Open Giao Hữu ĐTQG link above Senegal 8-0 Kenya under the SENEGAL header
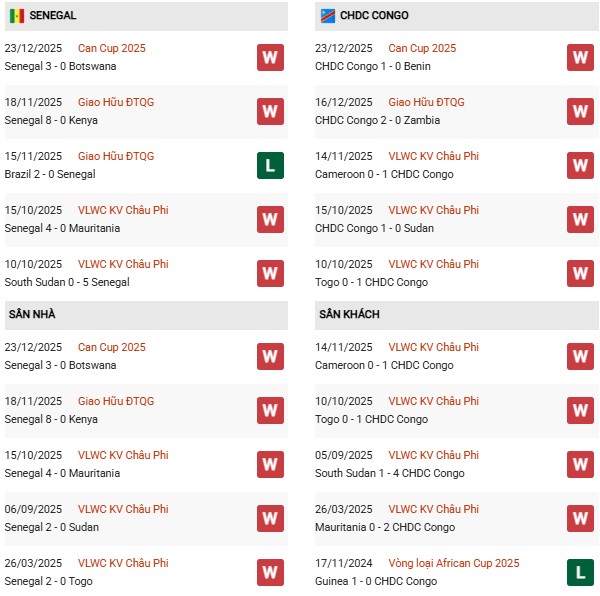 click(x=116, y=102)
